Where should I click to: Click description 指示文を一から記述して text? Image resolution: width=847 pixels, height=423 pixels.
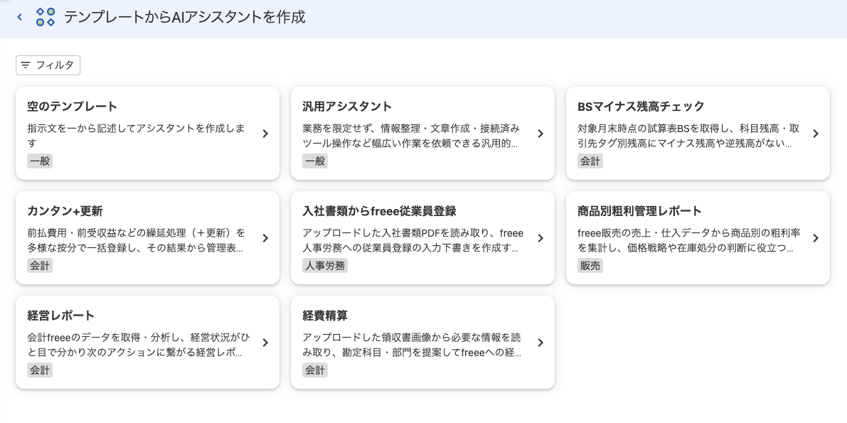pos(136,136)
